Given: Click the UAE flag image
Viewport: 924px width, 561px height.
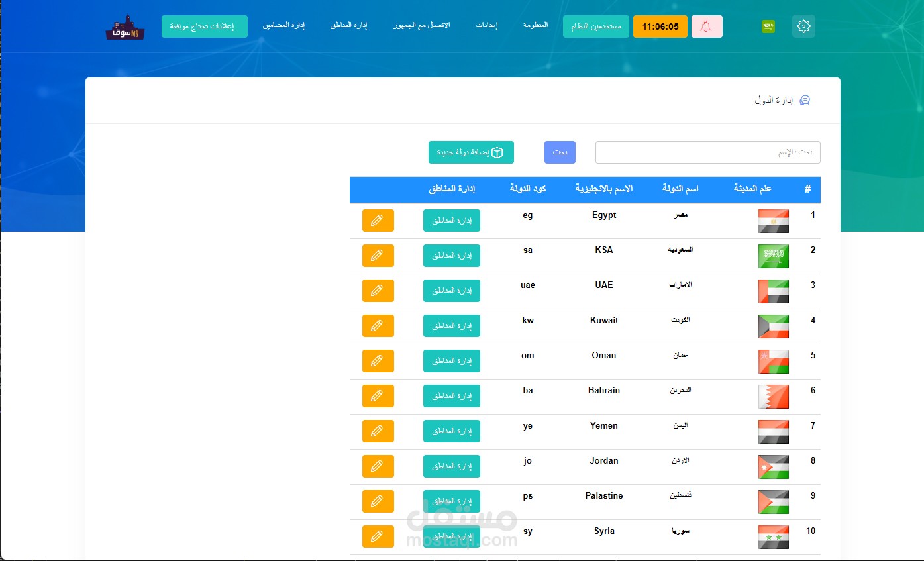Looking at the screenshot, I should pyautogui.click(x=774, y=291).
